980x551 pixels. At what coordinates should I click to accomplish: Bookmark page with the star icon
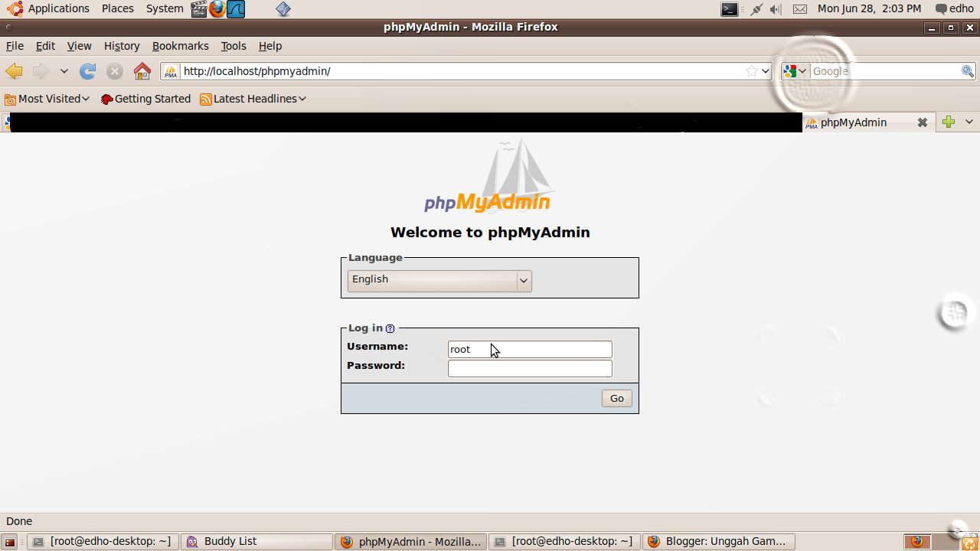(752, 71)
